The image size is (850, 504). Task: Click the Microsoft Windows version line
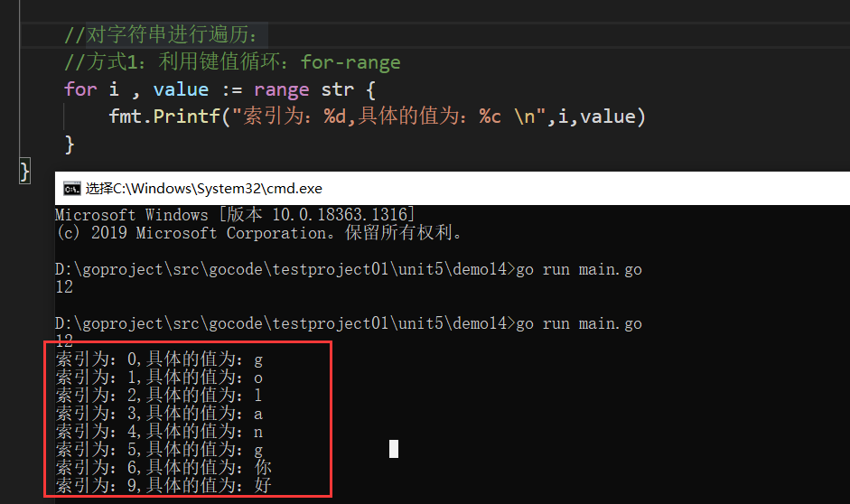[x=235, y=215]
